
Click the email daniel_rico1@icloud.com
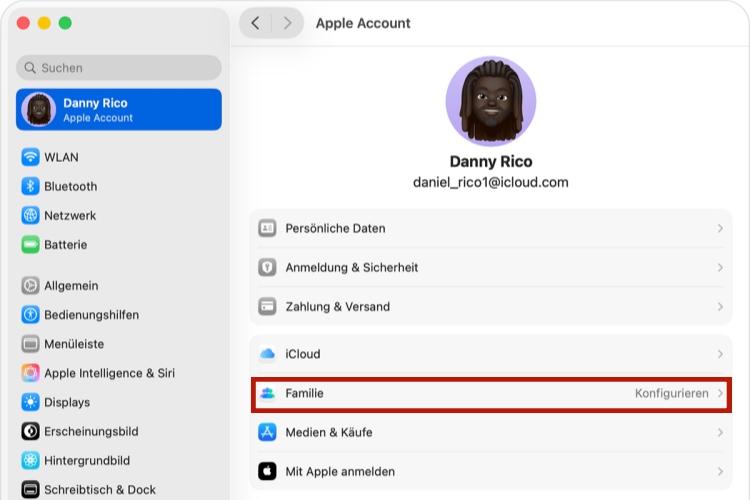tap(491, 182)
